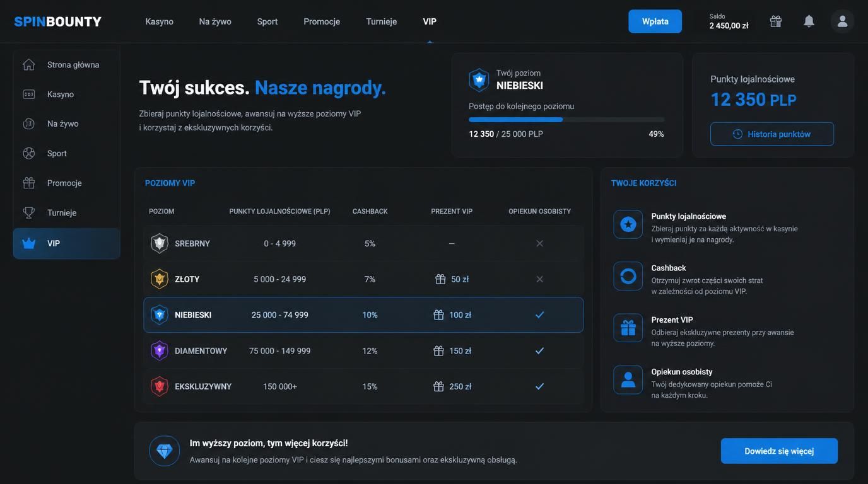Open Historia punktów
The image size is (868, 484).
(772, 134)
